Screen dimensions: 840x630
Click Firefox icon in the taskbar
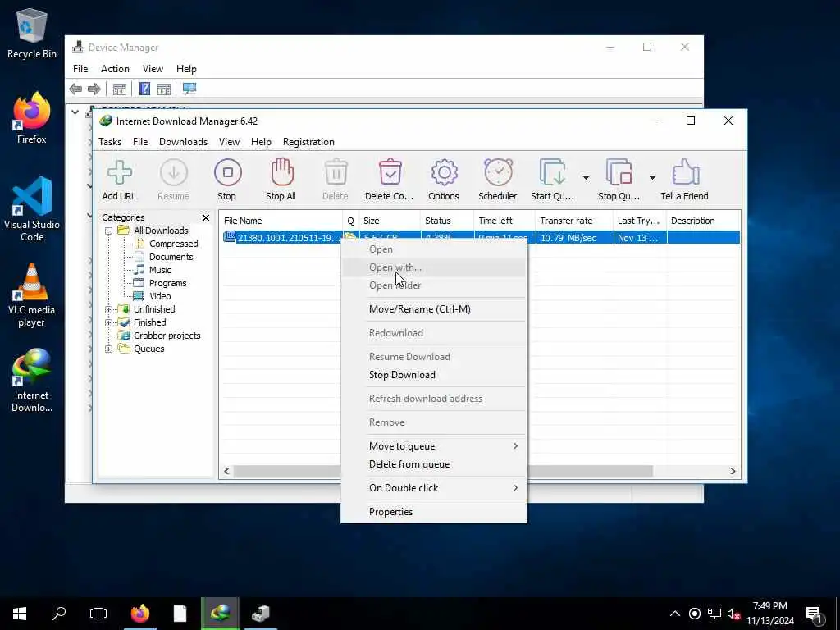point(140,614)
